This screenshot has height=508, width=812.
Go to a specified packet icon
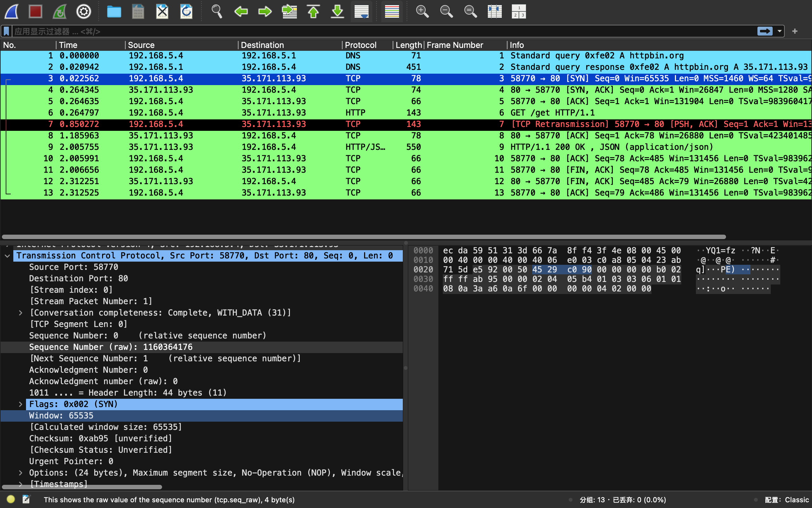[x=289, y=12]
